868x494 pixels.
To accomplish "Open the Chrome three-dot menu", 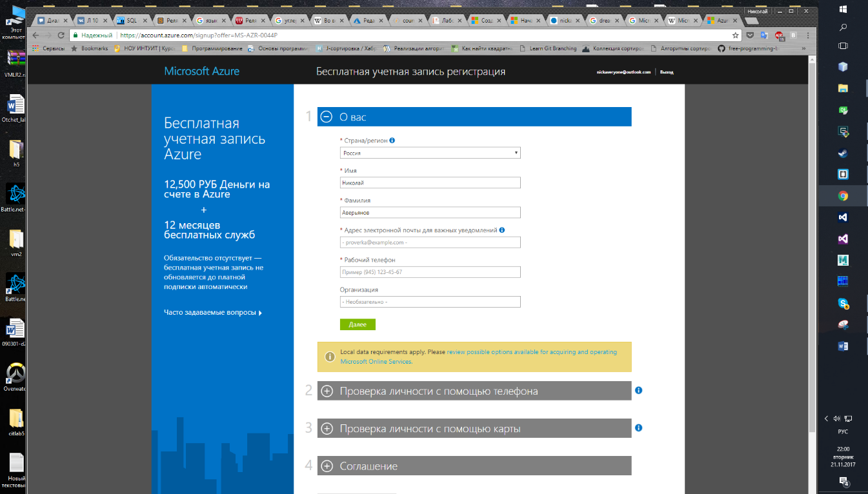I will click(x=808, y=35).
